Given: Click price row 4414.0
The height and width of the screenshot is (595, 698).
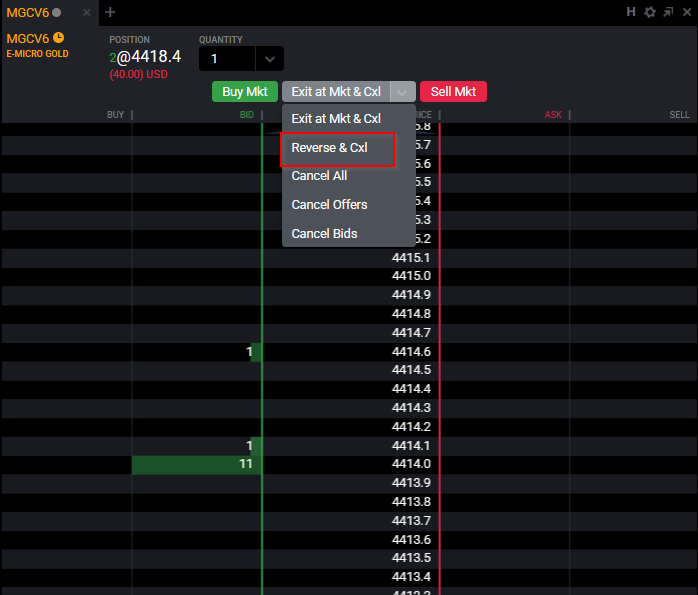Looking at the screenshot, I should 351,464.
